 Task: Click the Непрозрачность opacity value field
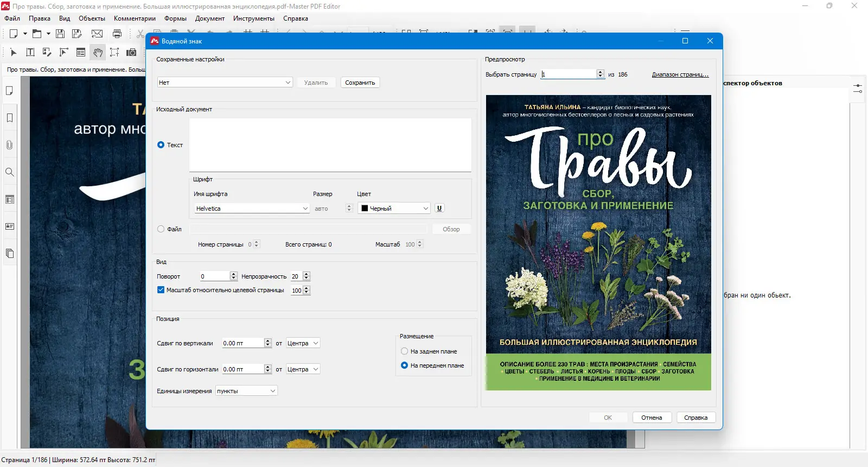(296, 276)
